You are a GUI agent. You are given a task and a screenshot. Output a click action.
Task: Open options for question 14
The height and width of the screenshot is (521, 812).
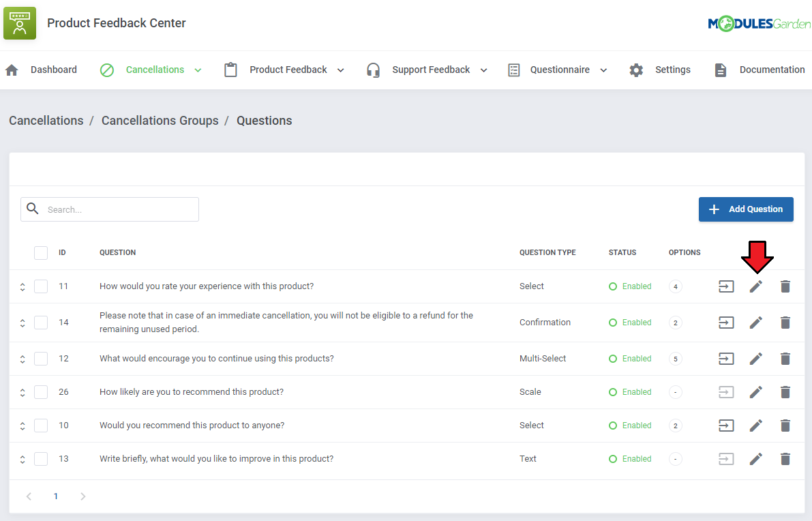point(726,323)
